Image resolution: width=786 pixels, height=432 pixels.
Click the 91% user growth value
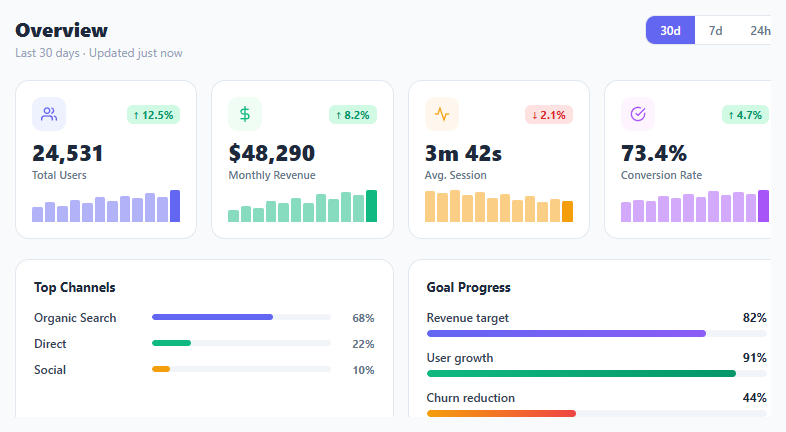[754, 358]
